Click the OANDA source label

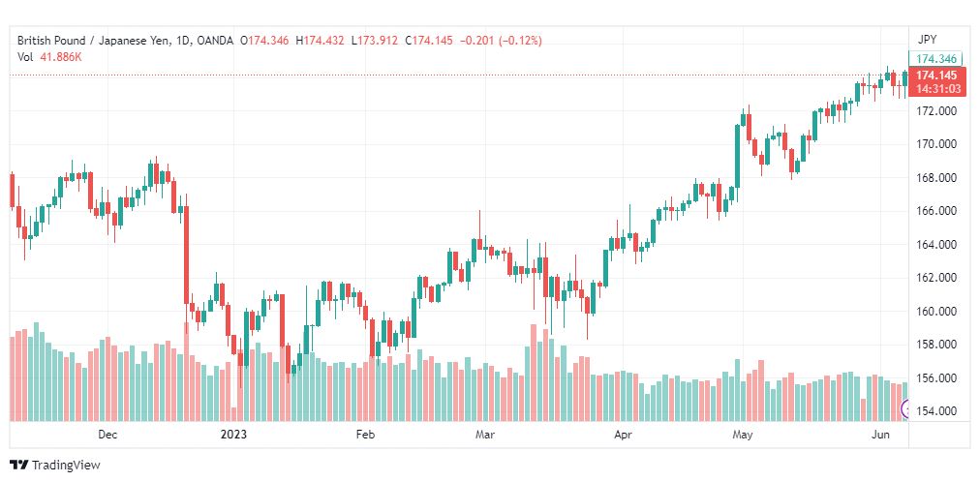point(214,41)
